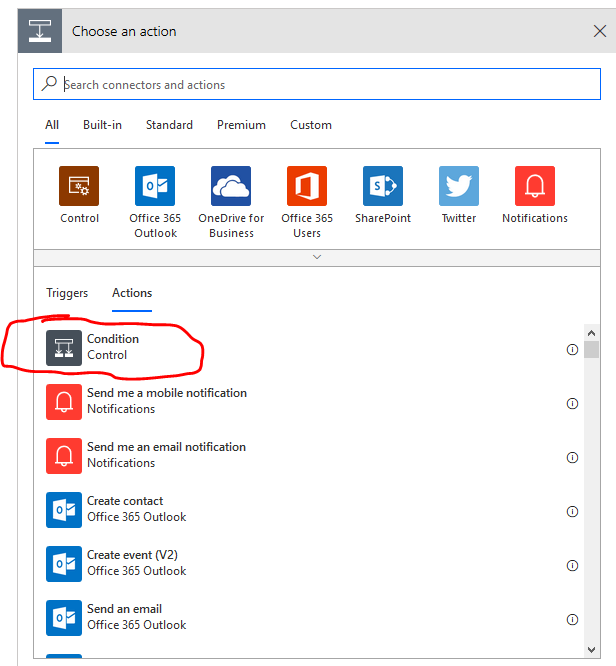Show info for Send me a mobile notification
This screenshot has height=666, width=616.
(572, 404)
